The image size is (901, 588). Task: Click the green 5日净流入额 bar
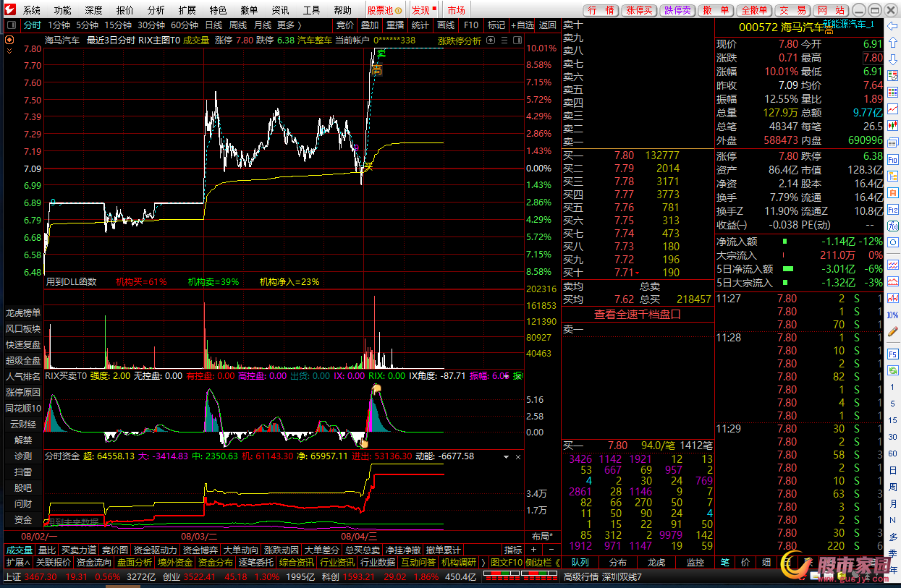(787, 269)
